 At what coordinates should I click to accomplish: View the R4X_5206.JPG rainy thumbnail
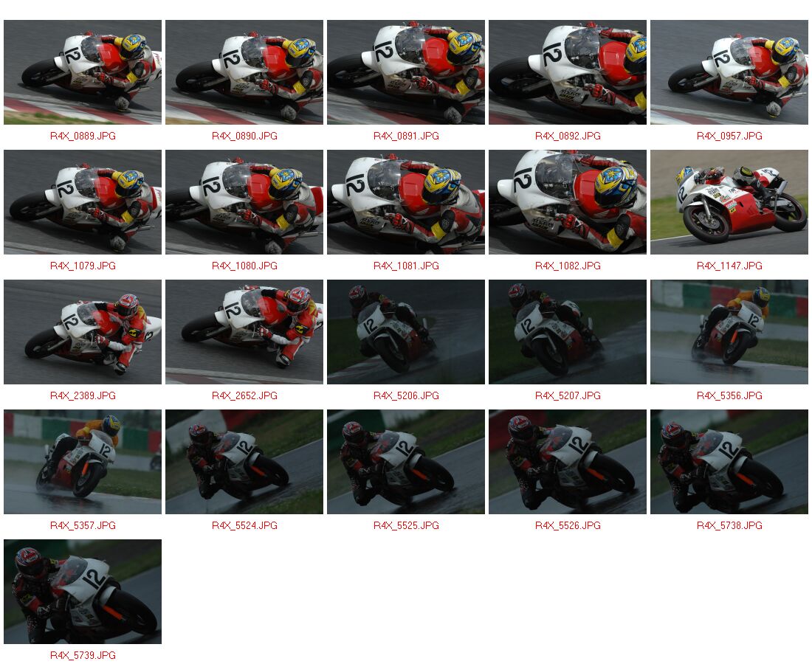pyautogui.click(x=405, y=332)
